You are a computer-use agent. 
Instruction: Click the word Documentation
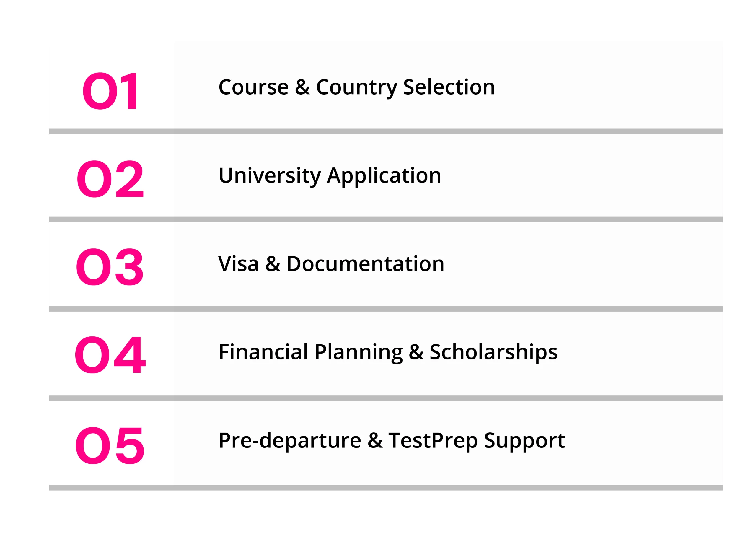pyautogui.click(x=365, y=264)
